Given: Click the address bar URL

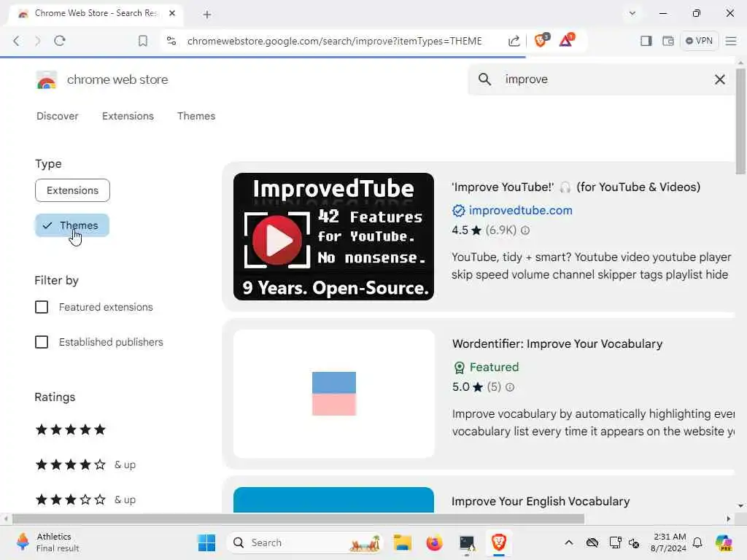Looking at the screenshot, I should [334, 41].
